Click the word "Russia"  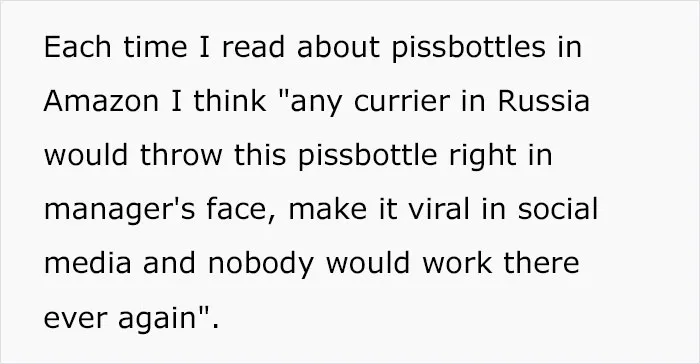point(544,101)
